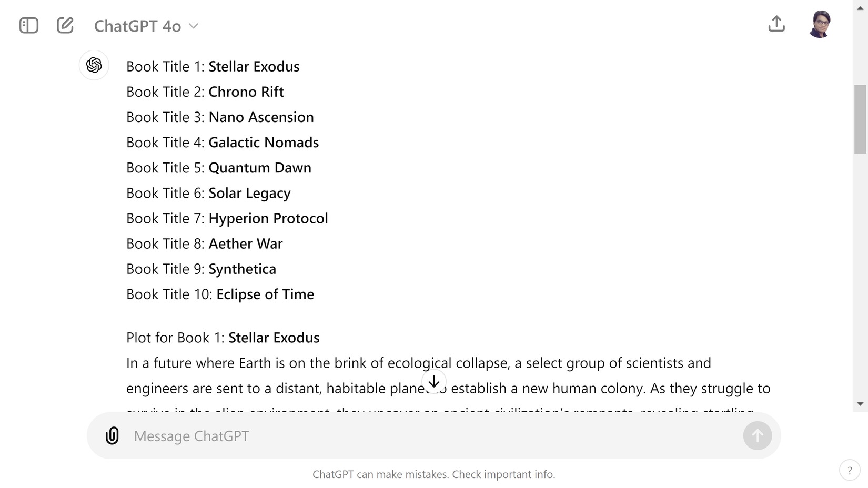Click the scrollbar up arrow
Image resolution: width=868 pixels, height=488 pixels.
(x=860, y=8)
